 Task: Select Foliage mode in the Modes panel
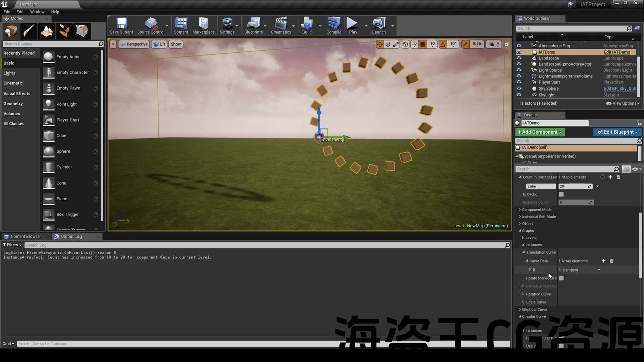point(64,31)
